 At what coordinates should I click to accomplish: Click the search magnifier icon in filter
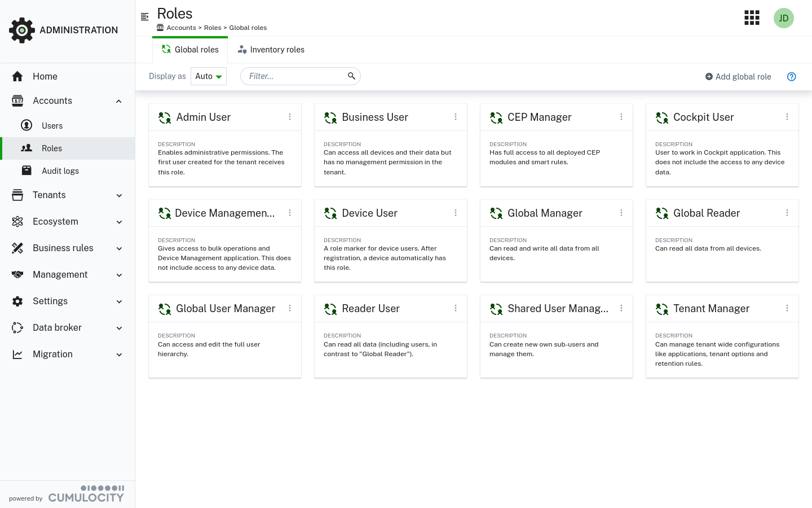coord(351,76)
